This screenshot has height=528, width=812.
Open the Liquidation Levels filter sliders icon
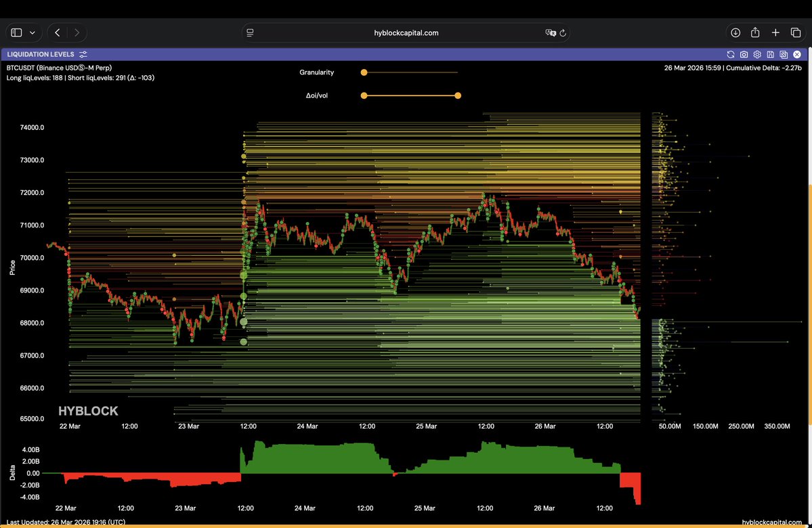coord(83,54)
